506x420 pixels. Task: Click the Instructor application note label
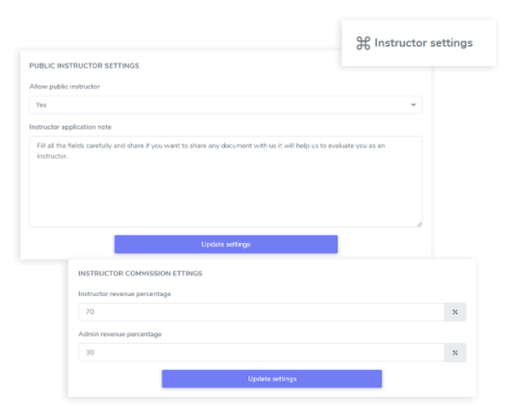(x=70, y=127)
